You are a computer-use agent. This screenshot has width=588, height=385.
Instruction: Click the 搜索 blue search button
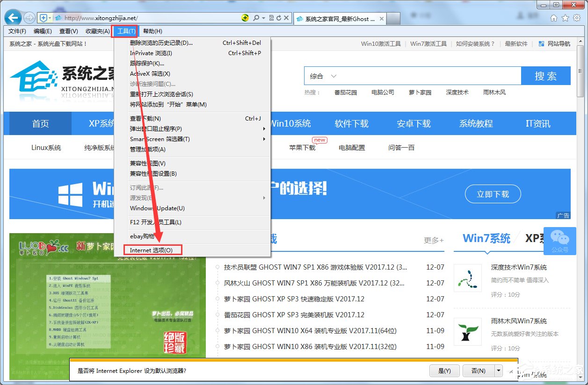pos(546,76)
